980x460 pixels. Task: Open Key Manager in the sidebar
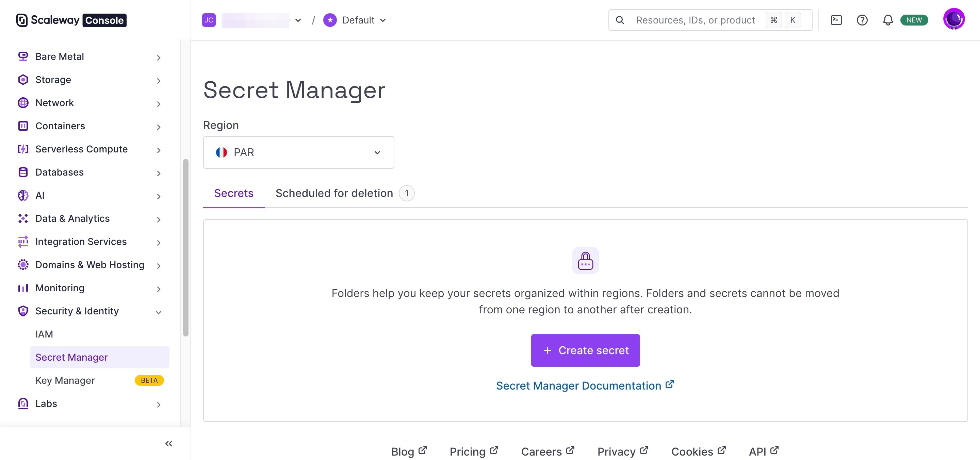point(65,380)
